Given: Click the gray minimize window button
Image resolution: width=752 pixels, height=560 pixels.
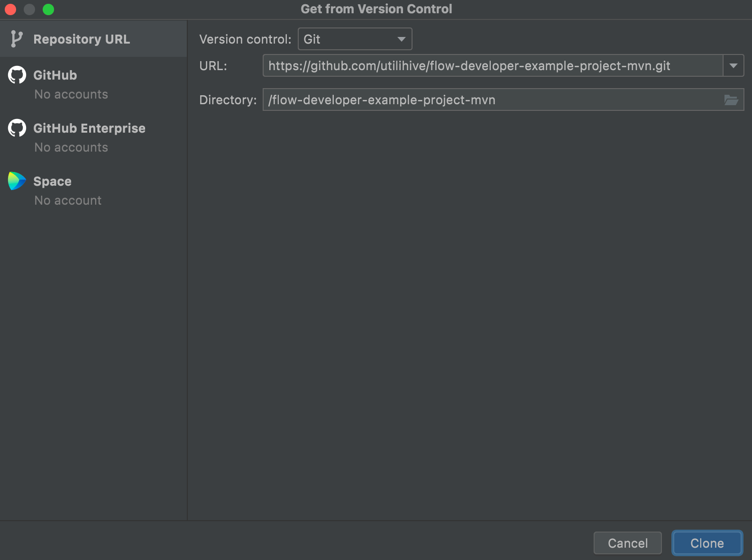Looking at the screenshot, I should 29,9.
